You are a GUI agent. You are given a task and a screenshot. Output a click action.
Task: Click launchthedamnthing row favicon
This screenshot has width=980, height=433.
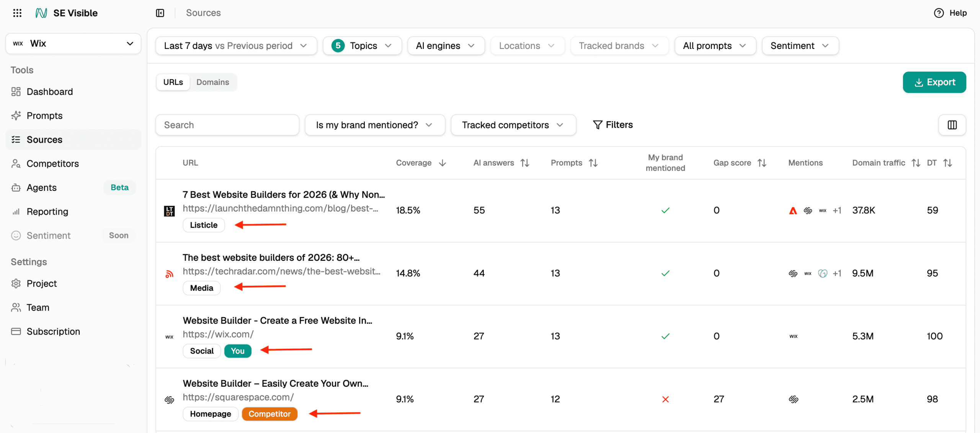point(169,211)
